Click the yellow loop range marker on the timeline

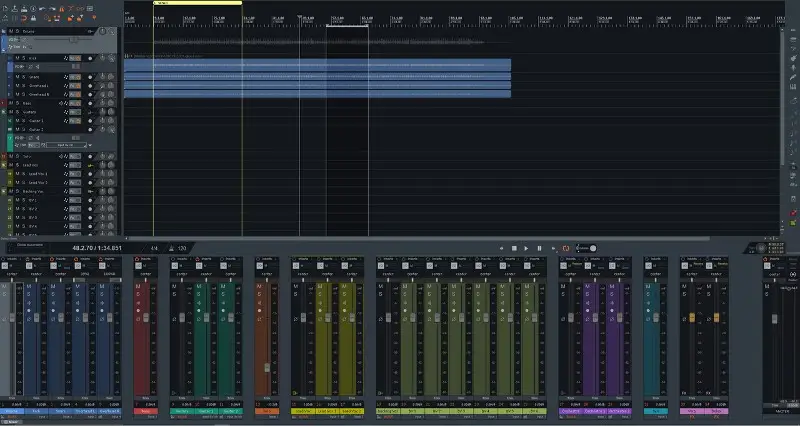pos(197,3)
